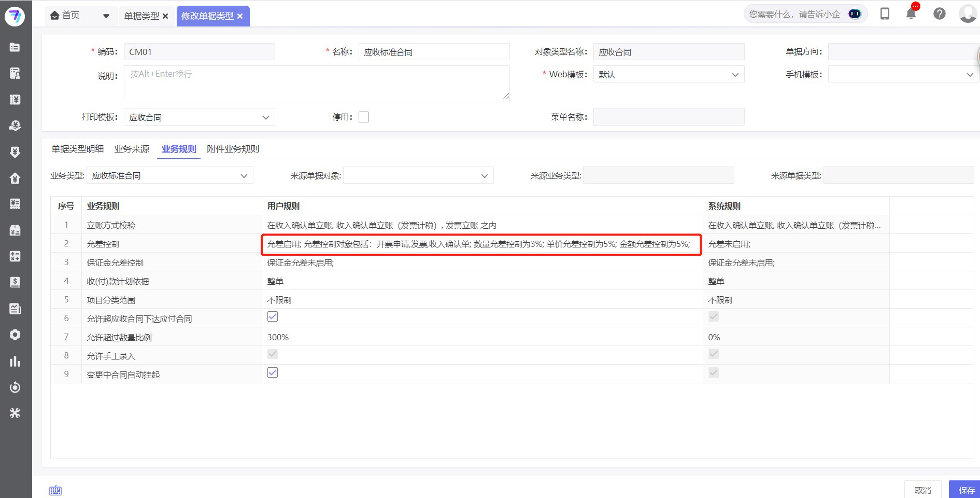Screen dimensions: 980x498
Task: Open the Web模板 dropdown showing 默认
Action: pyautogui.click(x=735, y=74)
